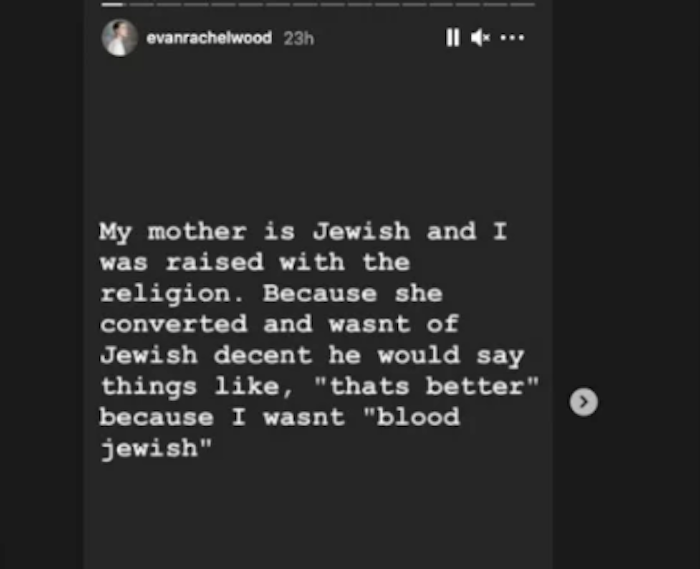
Task: Click the 23h story timestamp
Action: (298, 38)
